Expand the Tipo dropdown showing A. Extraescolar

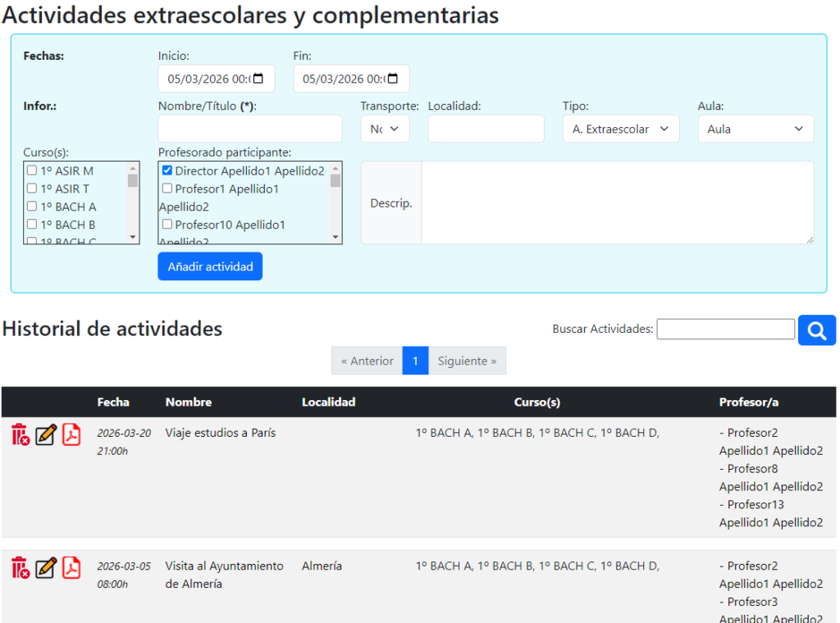click(620, 129)
